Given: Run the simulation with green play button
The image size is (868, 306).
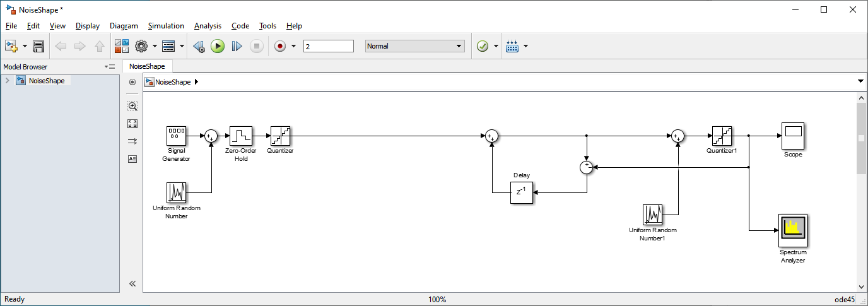Looking at the screenshot, I should 218,46.
